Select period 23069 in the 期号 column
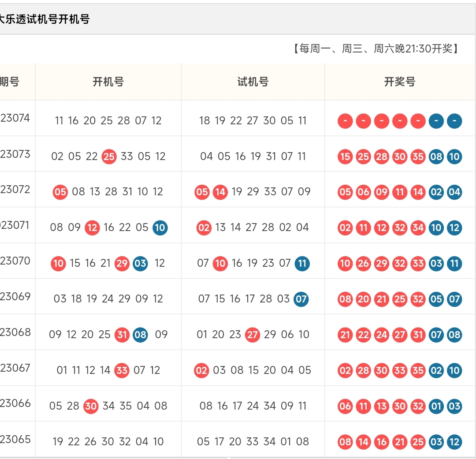 click(x=15, y=296)
